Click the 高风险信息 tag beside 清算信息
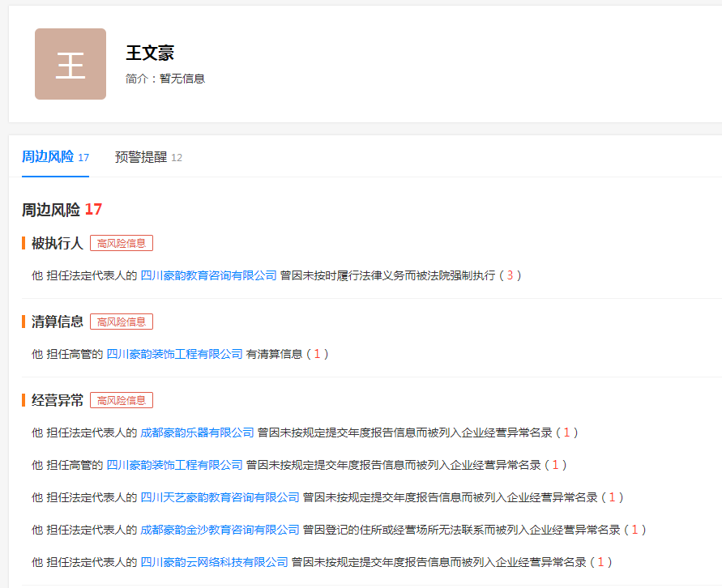The height and width of the screenshot is (588, 722). point(122,322)
